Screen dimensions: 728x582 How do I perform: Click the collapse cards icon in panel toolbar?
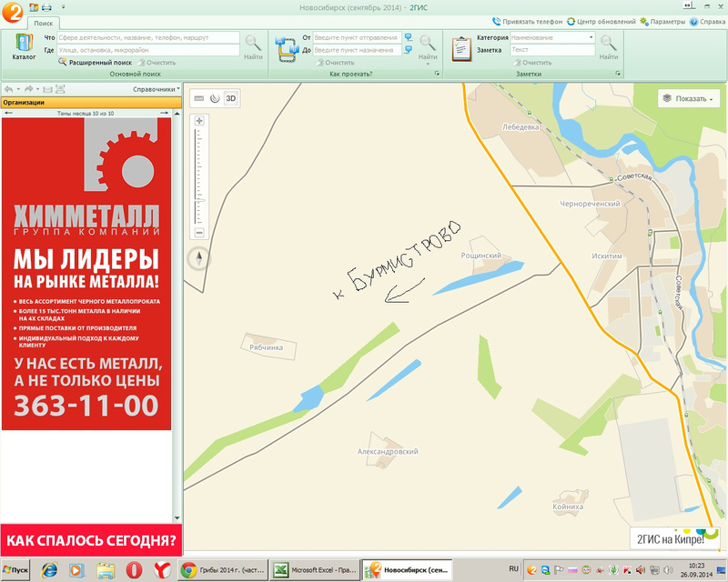(x=48, y=89)
